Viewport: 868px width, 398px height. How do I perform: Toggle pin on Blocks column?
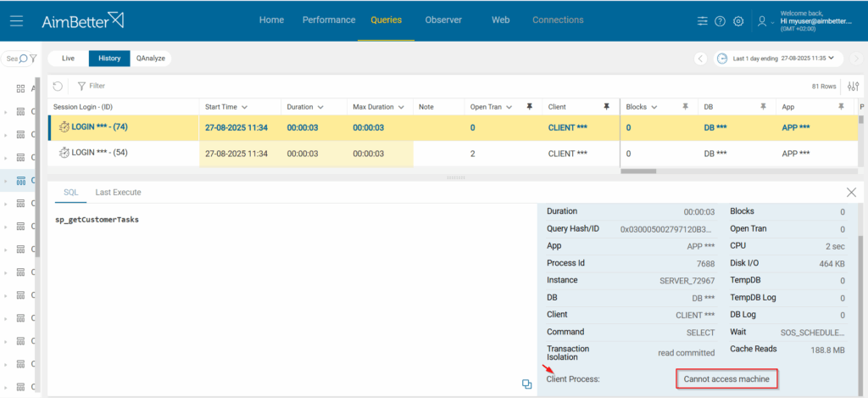685,106
